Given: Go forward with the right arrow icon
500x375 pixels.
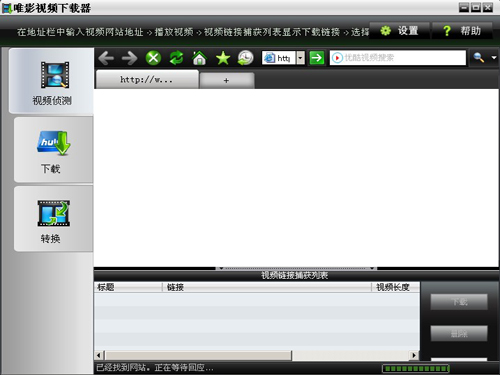Looking at the screenshot, I should 129,58.
